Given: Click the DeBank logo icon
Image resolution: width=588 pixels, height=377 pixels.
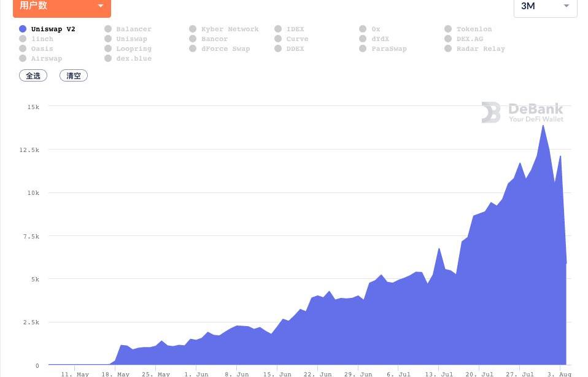Looking at the screenshot, I should (x=491, y=112).
